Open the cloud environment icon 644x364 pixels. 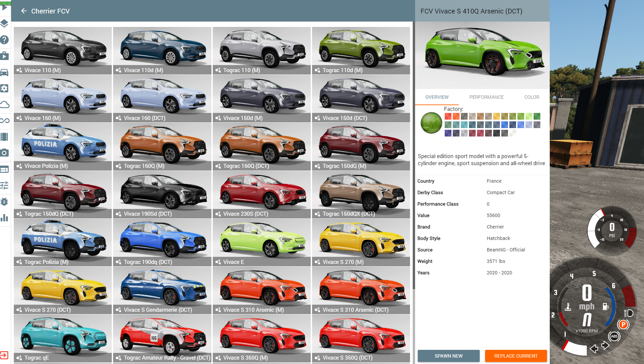tap(4, 104)
